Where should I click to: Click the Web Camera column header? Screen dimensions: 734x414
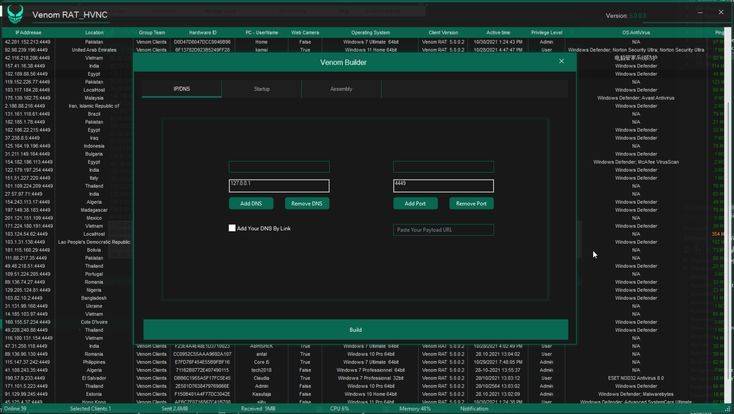(305, 33)
